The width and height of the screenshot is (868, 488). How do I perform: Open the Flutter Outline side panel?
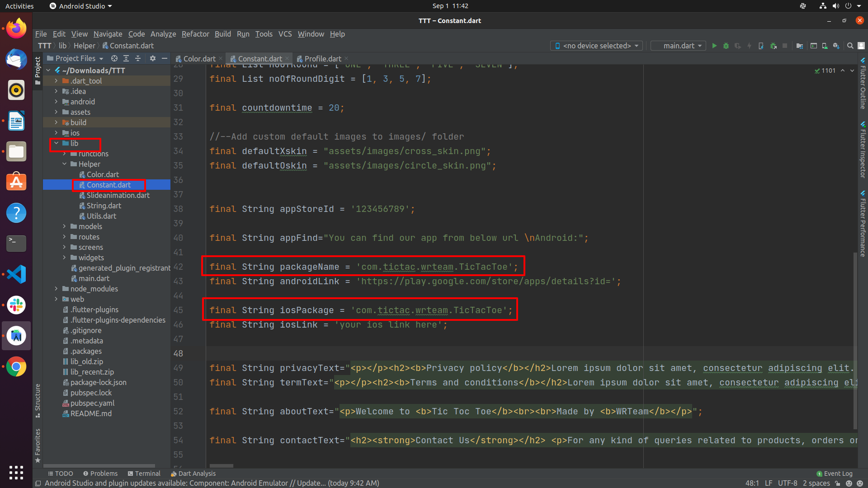pyautogui.click(x=863, y=84)
